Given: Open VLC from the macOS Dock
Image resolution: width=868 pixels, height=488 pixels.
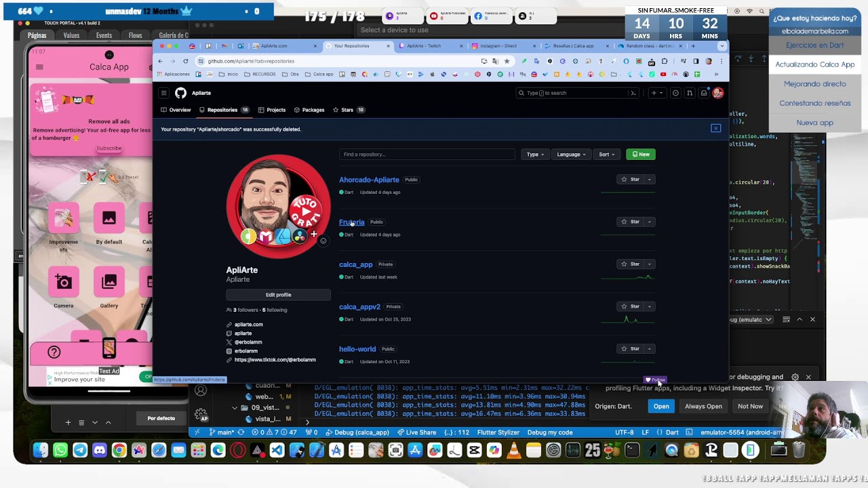Looking at the screenshot, I should [x=513, y=450].
